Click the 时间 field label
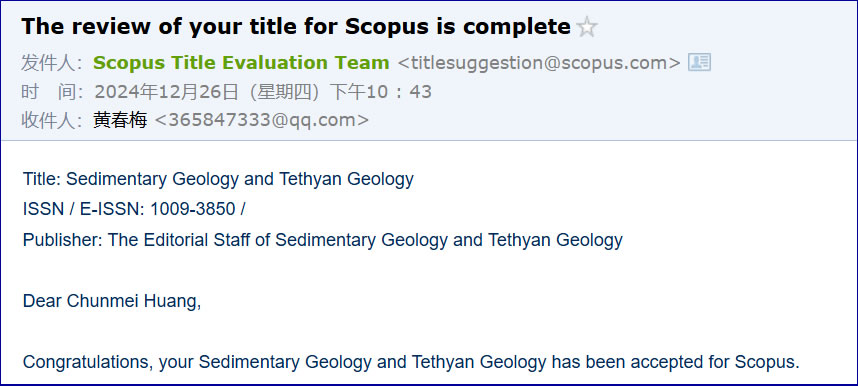The height and width of the screenshot is (386, 858). [x=51, y=91]
